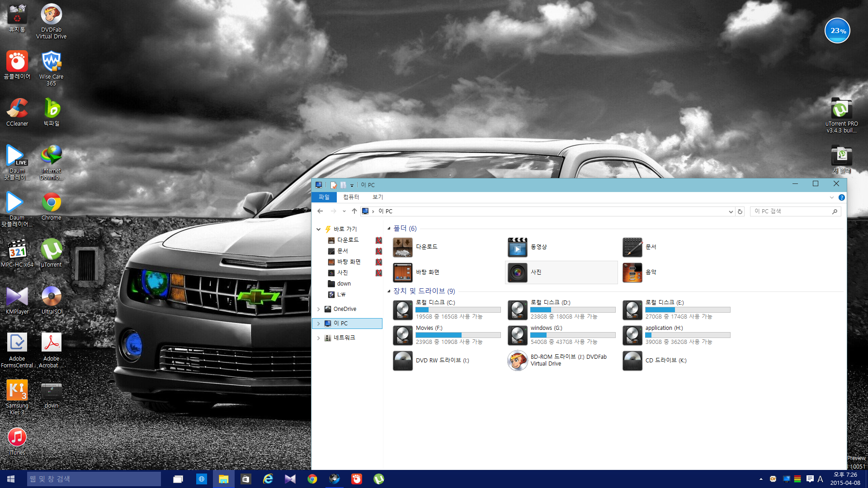868x488 pixels.
Task: Select the Adobe FormsCentral desktop icon
Action: point(17,350)
